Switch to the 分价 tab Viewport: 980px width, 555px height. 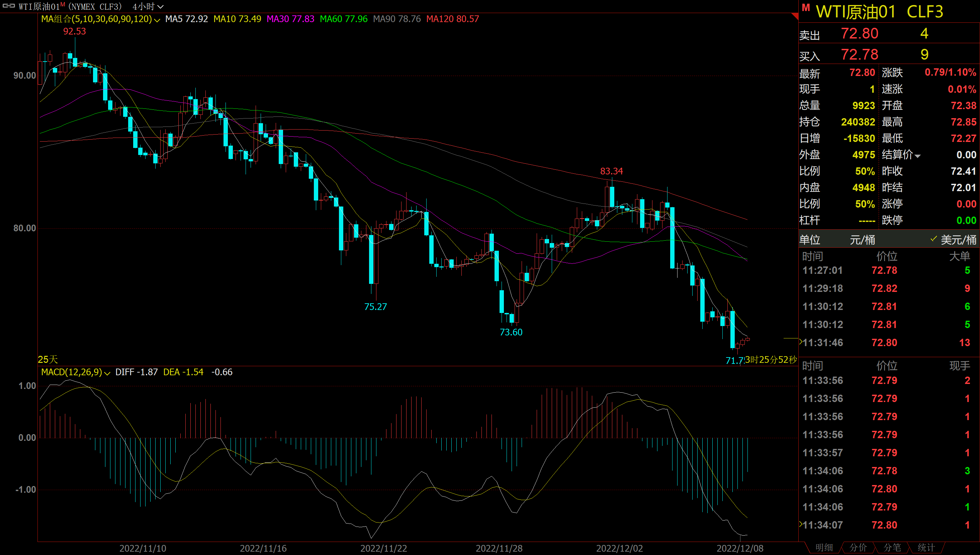[x=858, y=548]
